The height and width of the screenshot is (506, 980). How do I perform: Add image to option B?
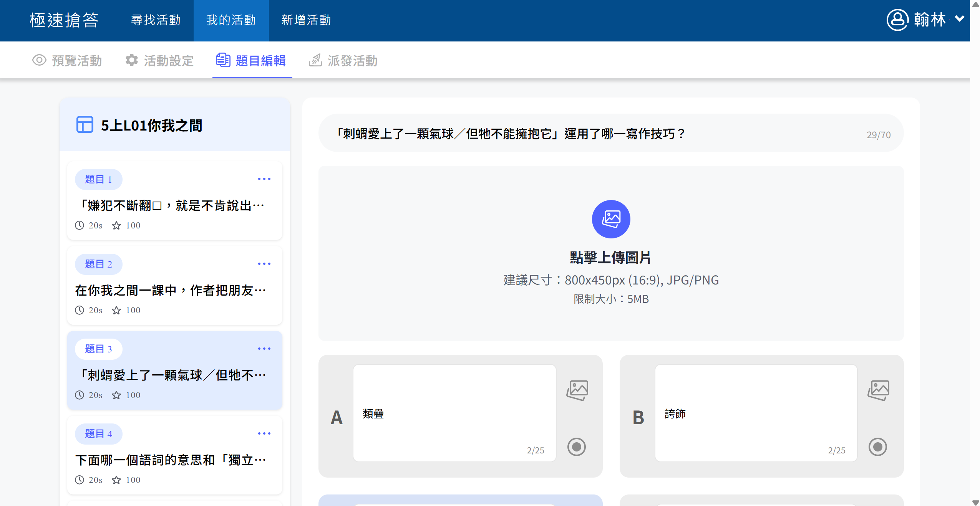click(x=878, y=390)
